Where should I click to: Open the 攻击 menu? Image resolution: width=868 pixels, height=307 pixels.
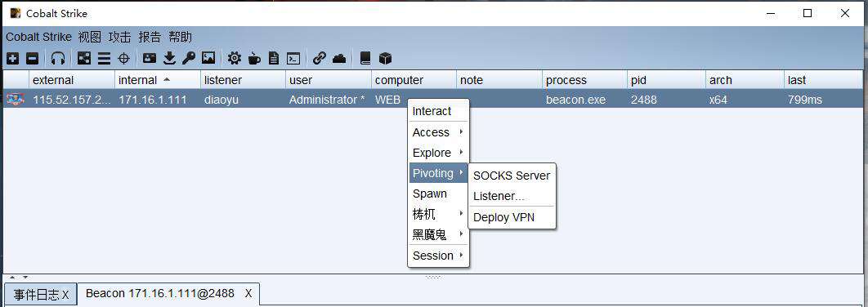click(x=119, y=37)
